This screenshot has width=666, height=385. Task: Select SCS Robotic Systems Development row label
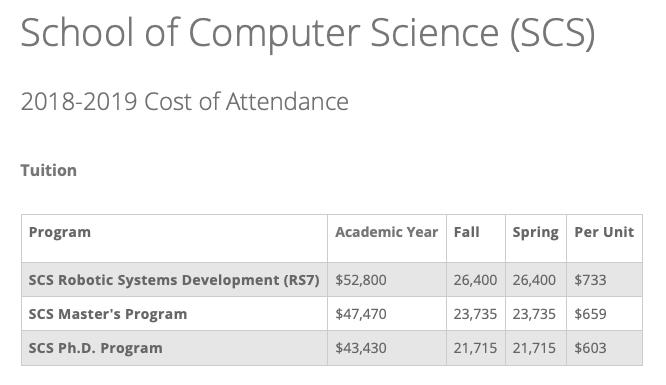[x=174, y=280]
